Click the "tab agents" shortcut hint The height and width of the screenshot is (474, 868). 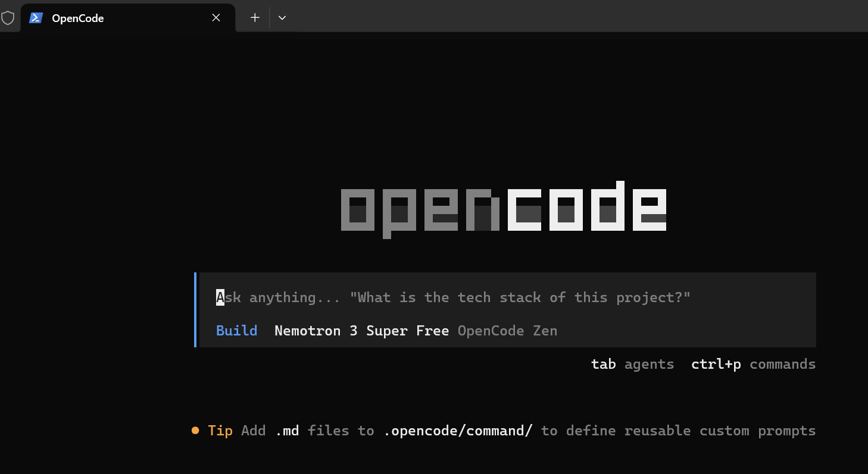(632, 364)
